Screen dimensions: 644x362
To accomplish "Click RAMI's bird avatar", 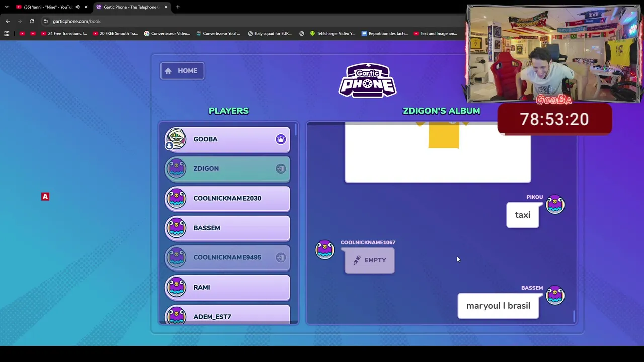I will [176, 288].
